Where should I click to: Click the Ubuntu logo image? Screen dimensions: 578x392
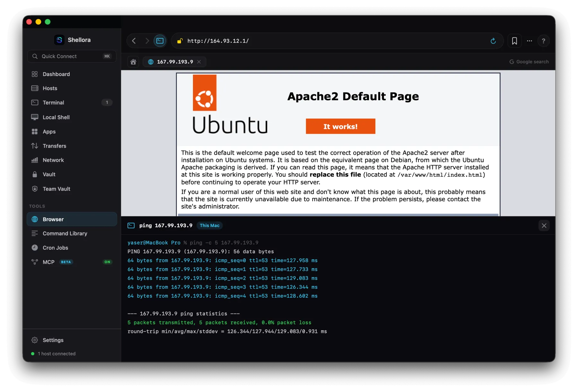click(x=230, y=105)
